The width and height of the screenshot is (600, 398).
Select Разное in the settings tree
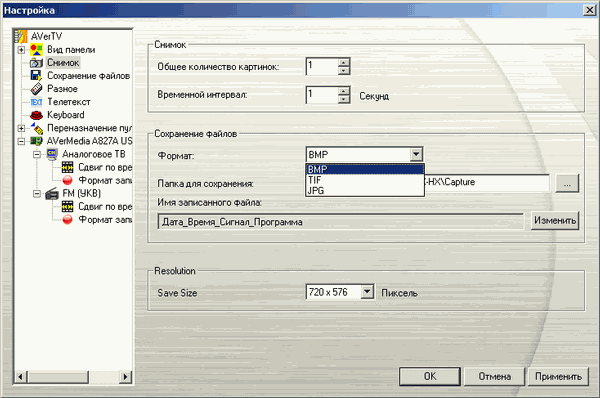click(62, 89)
